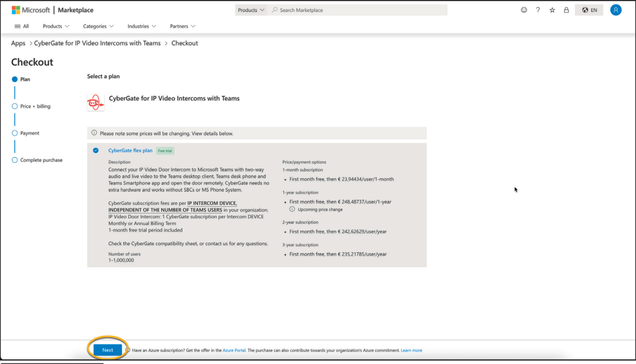The width and height of the screenshot is (636, 364).
Task: Click the question mark help icon
Action: [x=538, y=10]
